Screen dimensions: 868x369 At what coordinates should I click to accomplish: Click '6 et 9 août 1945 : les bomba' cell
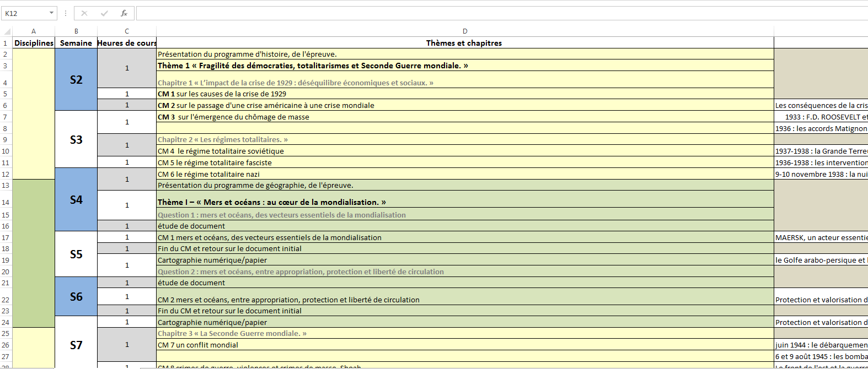coord(821,356)
